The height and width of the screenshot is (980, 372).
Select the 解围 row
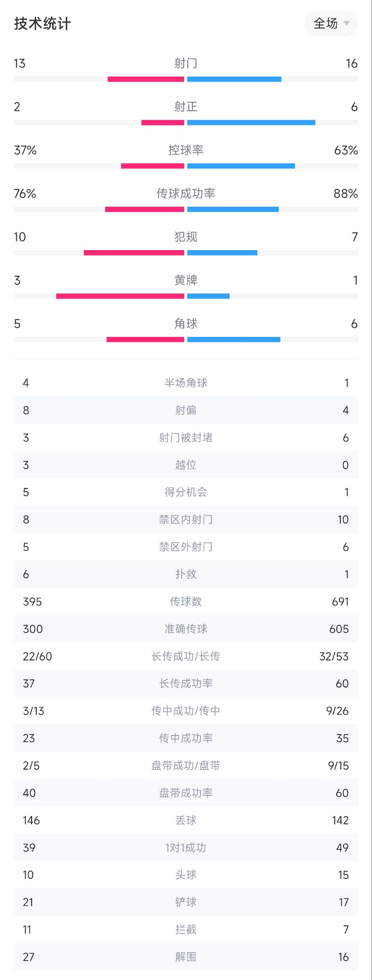[x=186, y=957]
